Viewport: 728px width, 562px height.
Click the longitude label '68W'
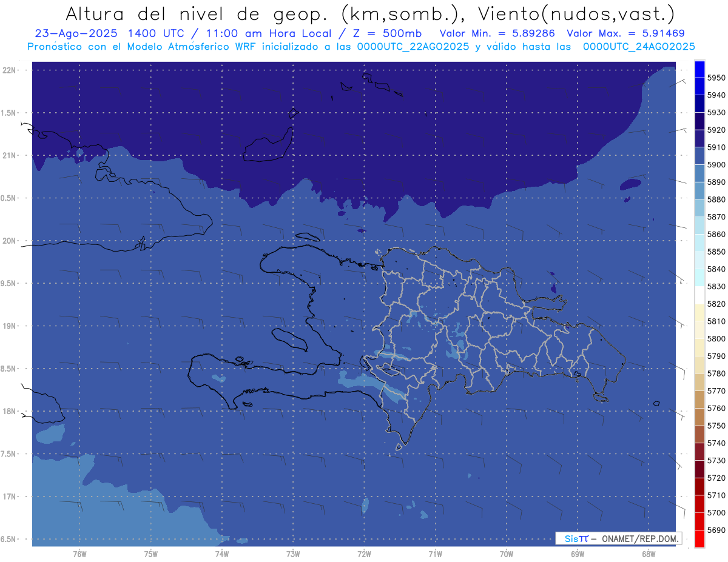pyautogui.click(x=649, y=554)
